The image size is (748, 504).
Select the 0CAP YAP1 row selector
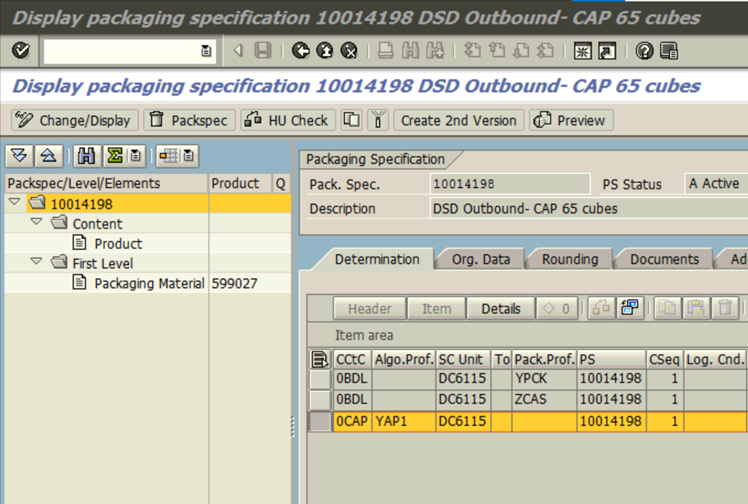(x=320, y=422)
